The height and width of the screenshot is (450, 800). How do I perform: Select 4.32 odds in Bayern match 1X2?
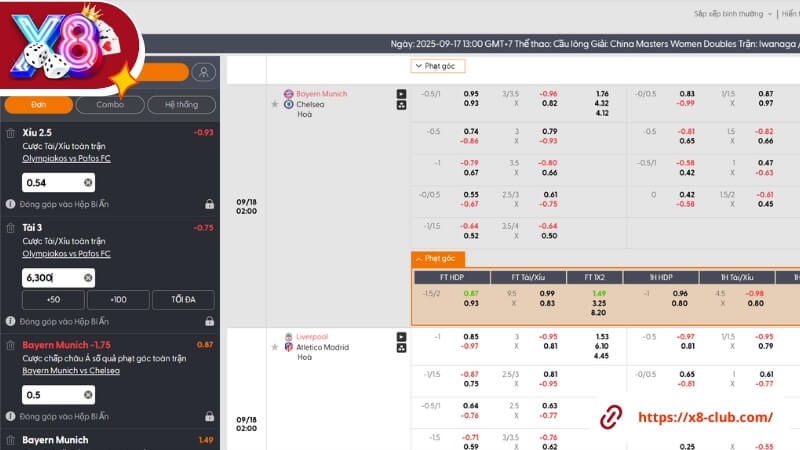coord(602,104)
